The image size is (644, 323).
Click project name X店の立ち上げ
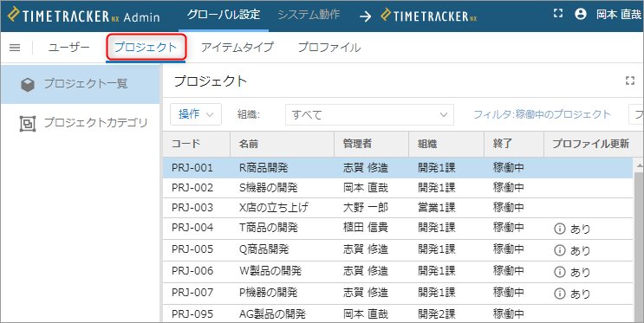click(274, 208)
